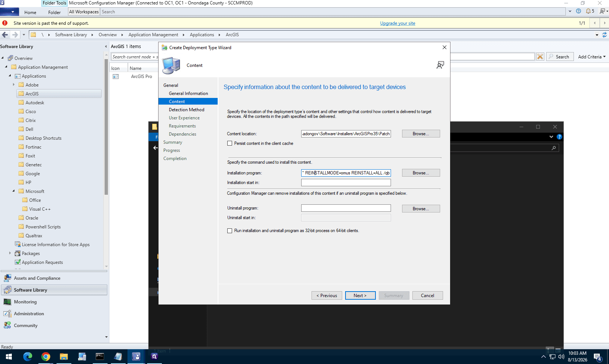Image resolution: width=609 pixels, height=364 pixels.
Task: Cancel the Create Deployment Type Wizard
Action: pos(428,296)
